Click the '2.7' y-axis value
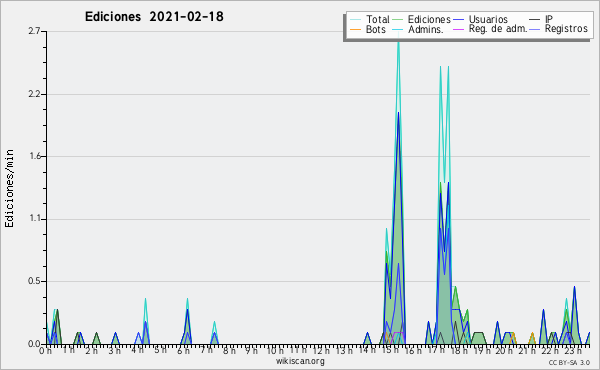The image size is (600, 370). pyautogui.click(x=34, y=31)
